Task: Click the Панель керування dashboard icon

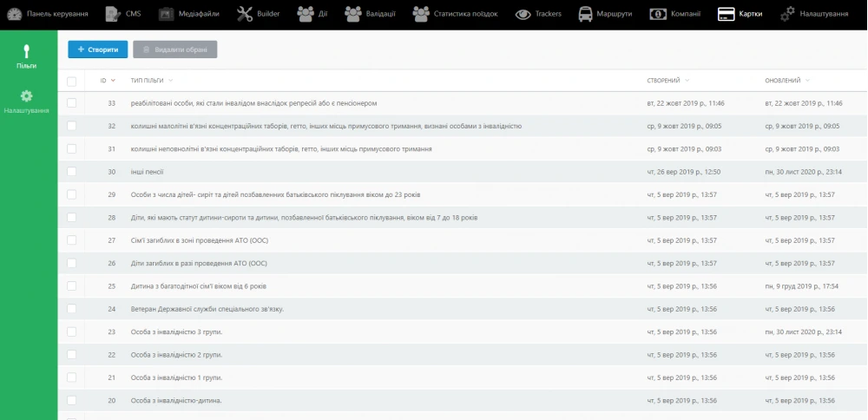Action: pos(13,14)
